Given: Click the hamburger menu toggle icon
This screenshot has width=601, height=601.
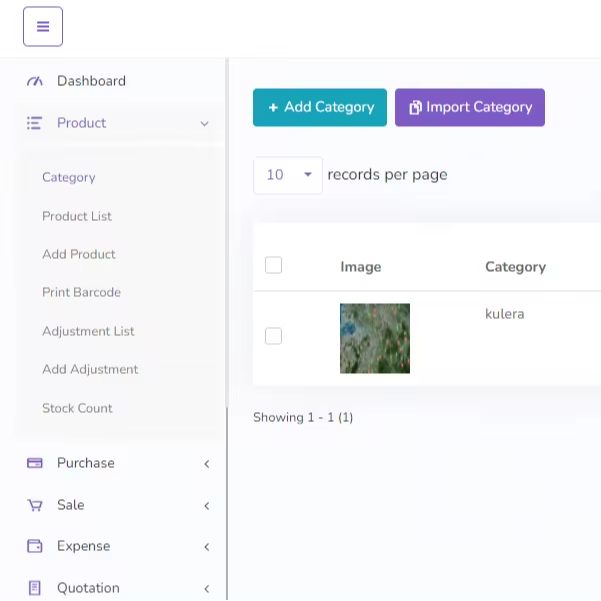Looking at the screenshot, I should [43, 27].
